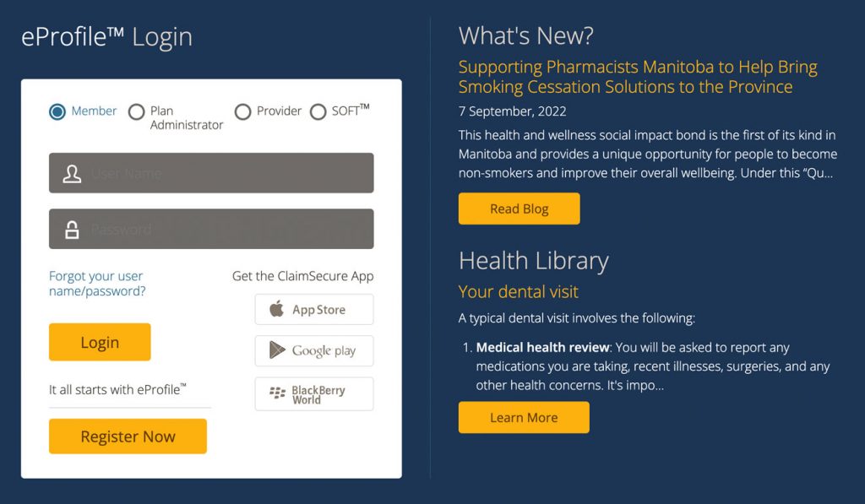
Task: Open Forgot your user name/password link
Action: pyautogui.click(x=96, y=284)
